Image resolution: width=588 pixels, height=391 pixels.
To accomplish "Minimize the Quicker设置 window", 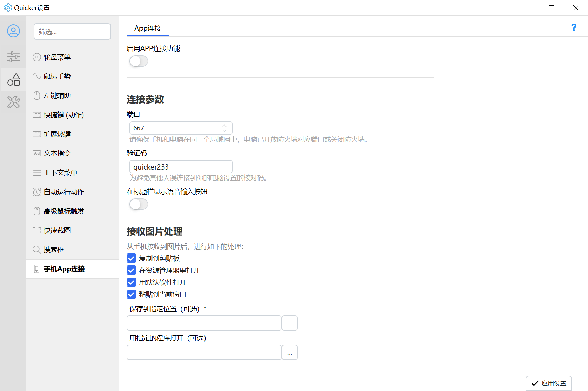I will (527, 8).
